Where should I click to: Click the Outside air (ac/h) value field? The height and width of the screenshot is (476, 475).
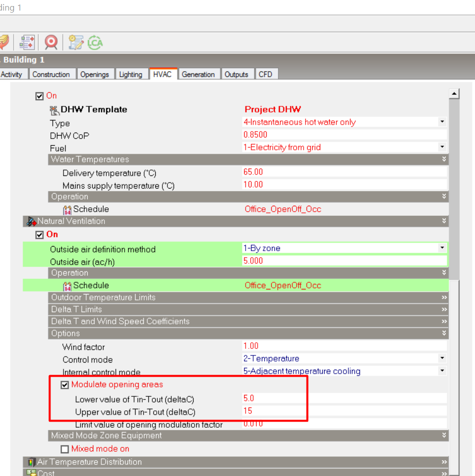click(344, 261)
